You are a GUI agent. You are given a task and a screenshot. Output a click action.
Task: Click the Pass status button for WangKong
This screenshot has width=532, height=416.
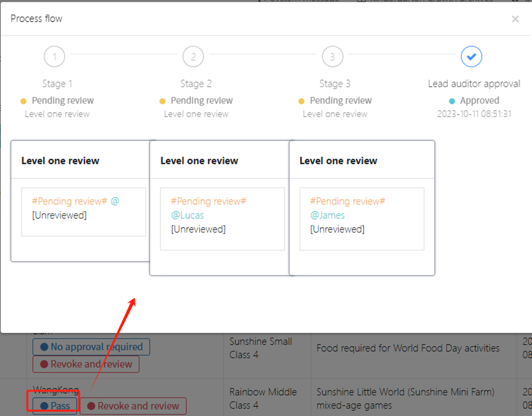[x=55, y=406]
